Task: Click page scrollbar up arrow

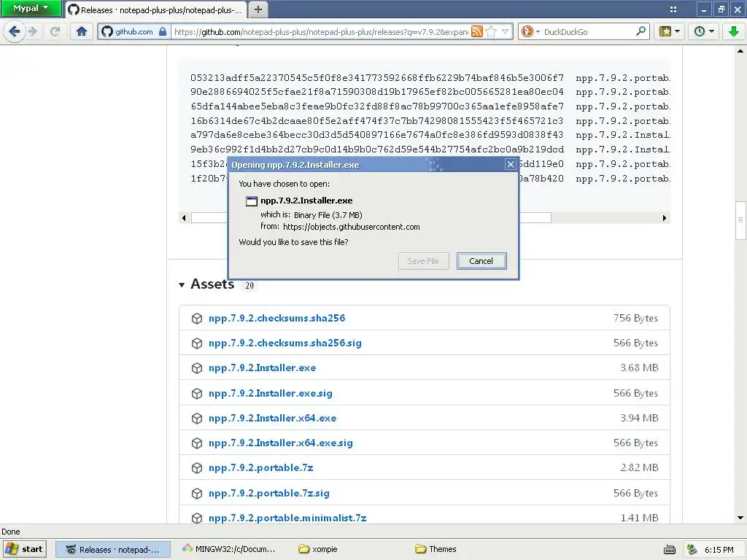Action: 740,50
